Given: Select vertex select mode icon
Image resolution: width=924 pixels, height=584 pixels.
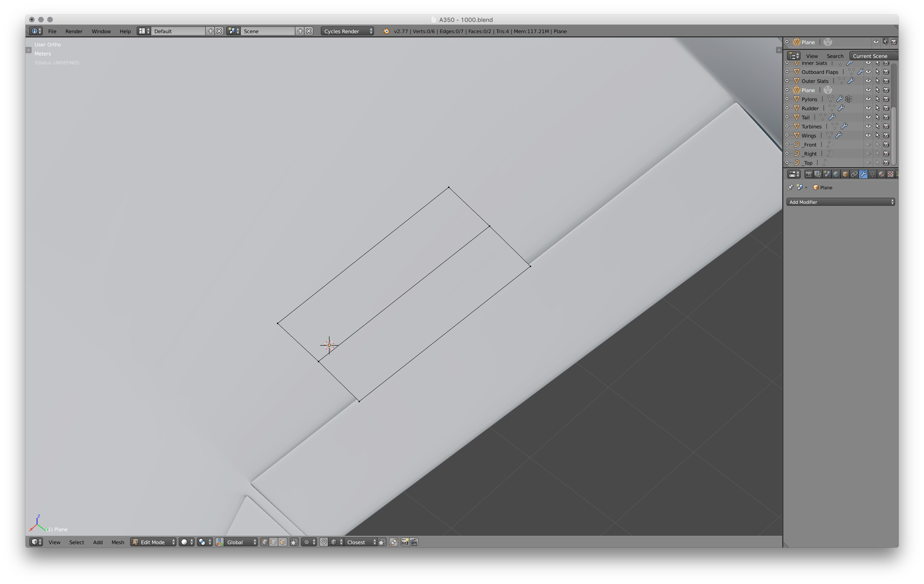Looking at the screenshot, I should [264, 542].
